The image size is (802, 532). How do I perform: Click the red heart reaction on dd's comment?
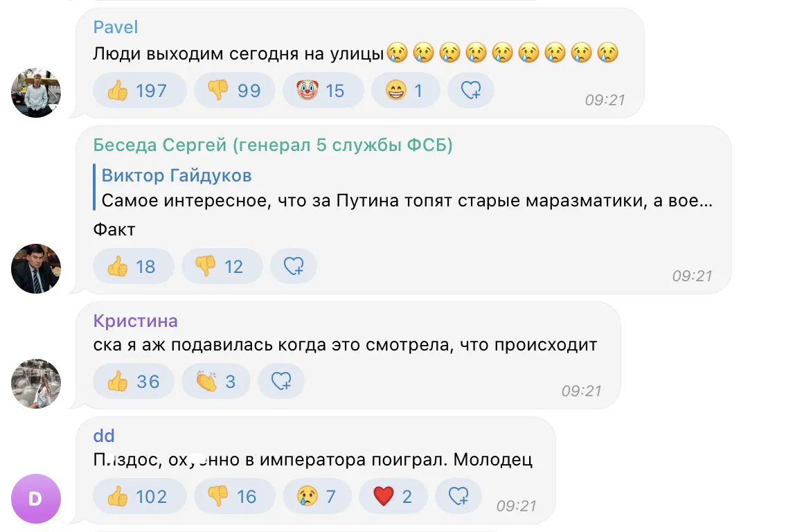coord(393,496)
